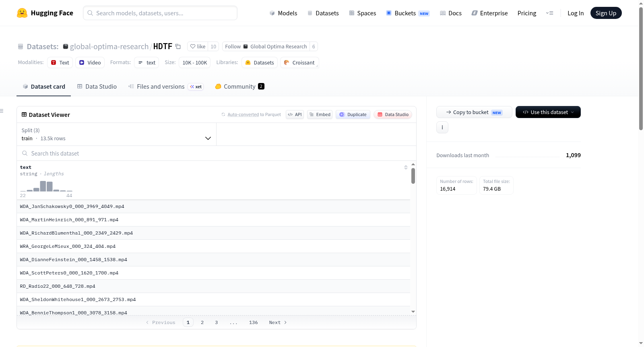Focus the main search models field

click(160, 13)
